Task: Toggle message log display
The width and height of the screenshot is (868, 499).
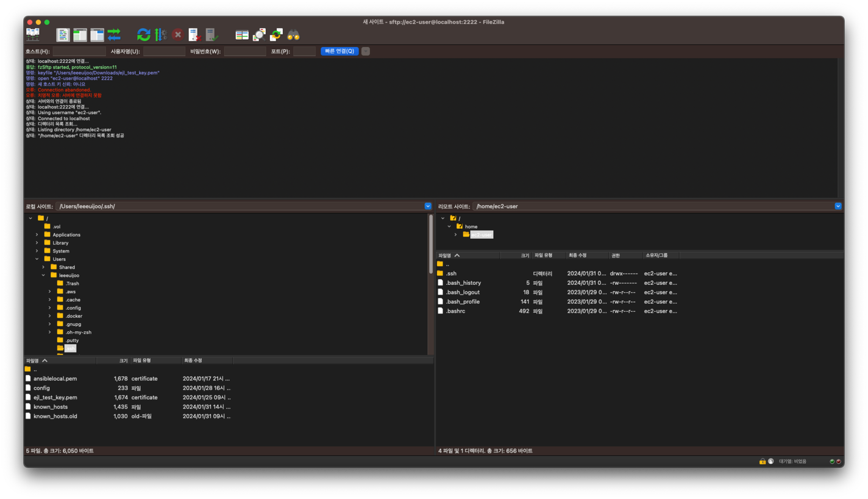Action: click(63, 35)
